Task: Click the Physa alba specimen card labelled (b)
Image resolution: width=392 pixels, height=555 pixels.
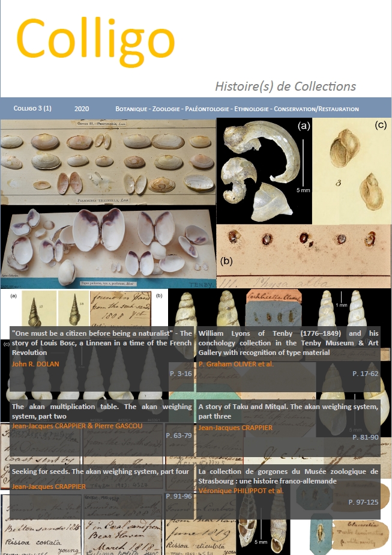Action: pyautogui.click(x=304, y=256)
